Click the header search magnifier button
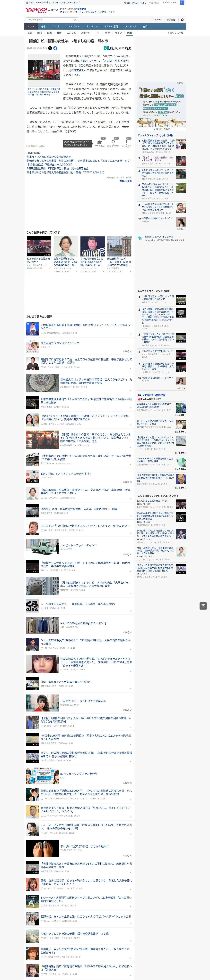 182,3
